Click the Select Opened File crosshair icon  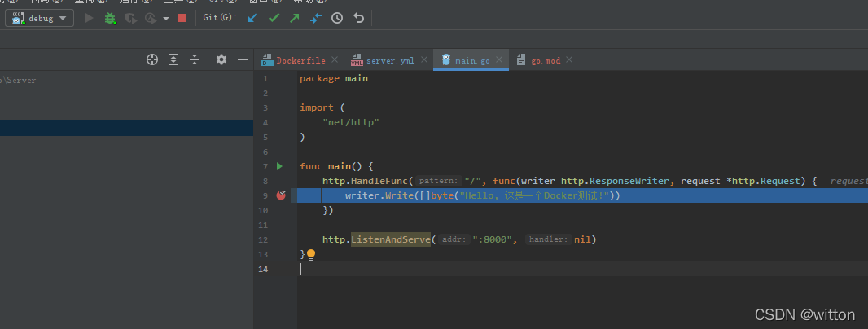[152, 59]
